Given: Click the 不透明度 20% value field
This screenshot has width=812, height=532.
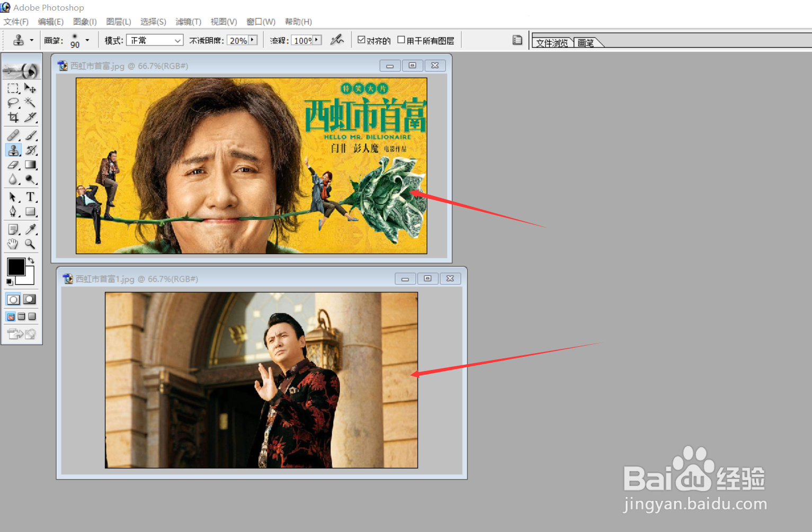Looking at the screenshot, I should (238, 40).
